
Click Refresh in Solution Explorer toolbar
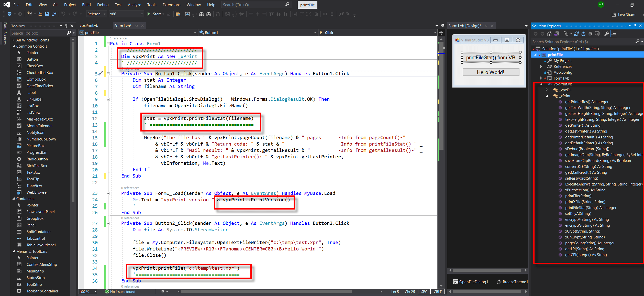583,34
